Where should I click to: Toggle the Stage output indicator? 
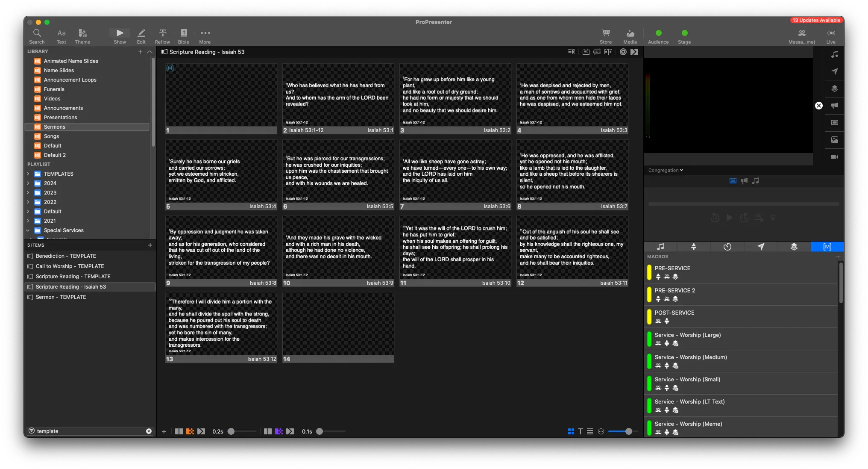(684, 33)
